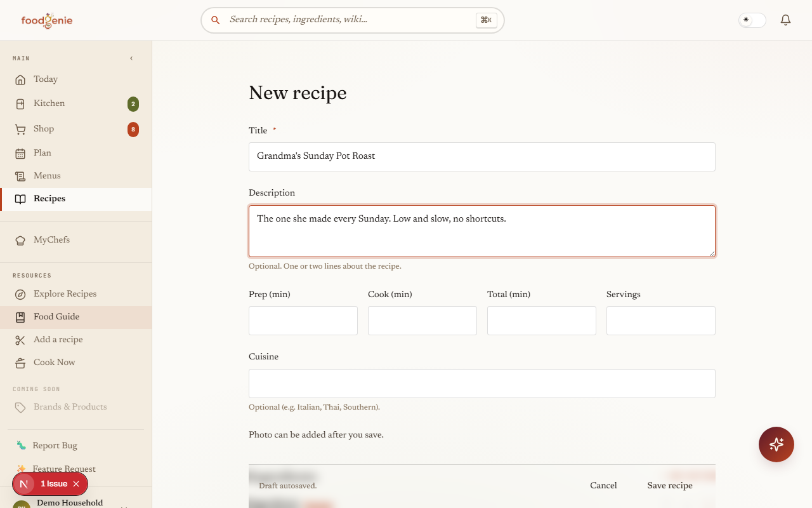Open Report Bug link
This screenshot has width=812, height=508.
click(x=76, y=446)
